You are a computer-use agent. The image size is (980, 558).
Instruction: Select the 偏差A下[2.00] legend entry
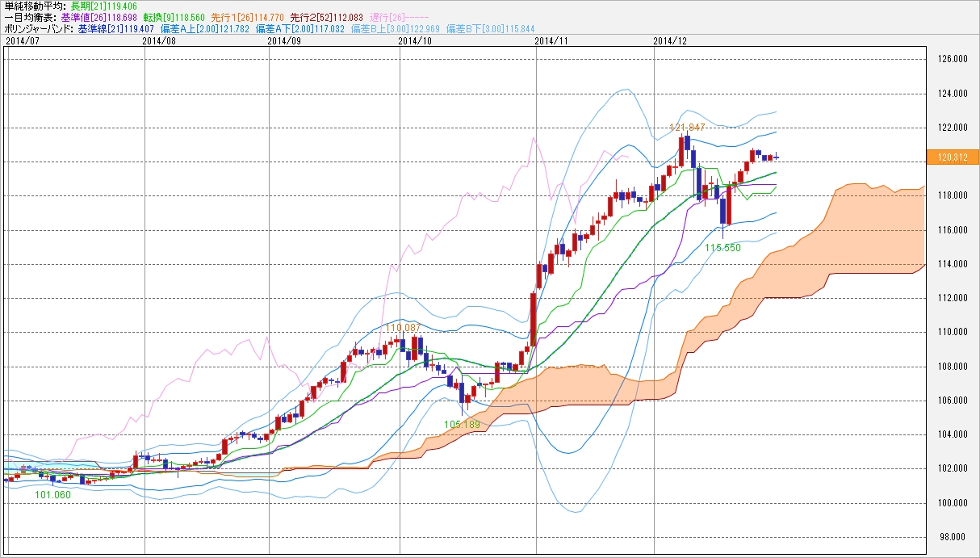299,28
